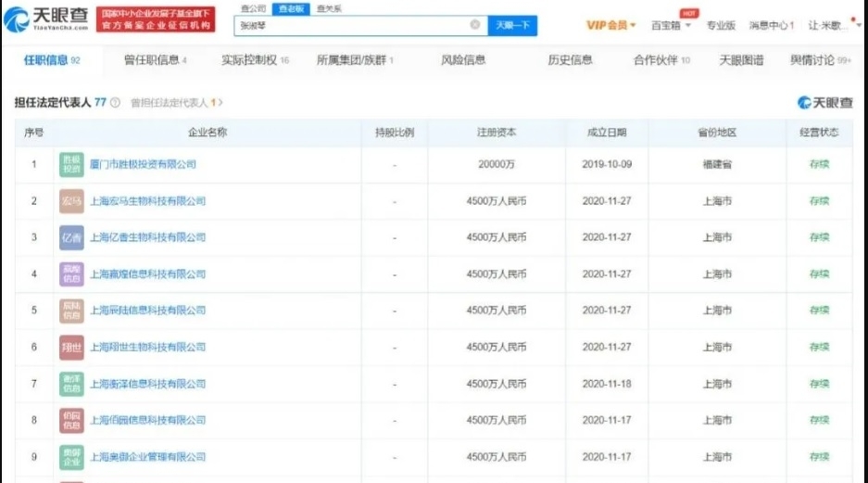
Task: Click the 20000万 registered capital cell
Action: 497,164
